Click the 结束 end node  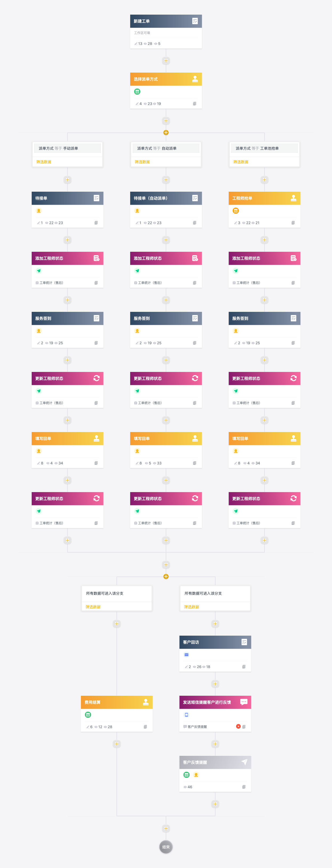[x=166, y=847]
